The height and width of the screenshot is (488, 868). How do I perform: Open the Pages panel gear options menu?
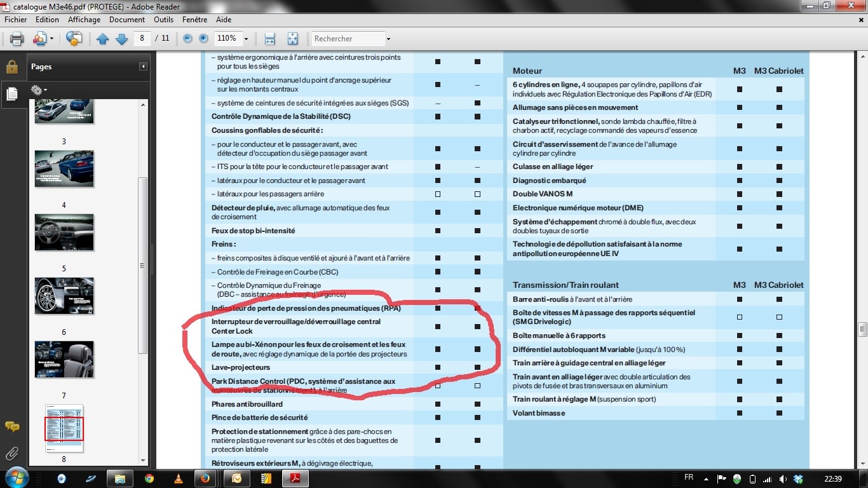click(39, 90)
